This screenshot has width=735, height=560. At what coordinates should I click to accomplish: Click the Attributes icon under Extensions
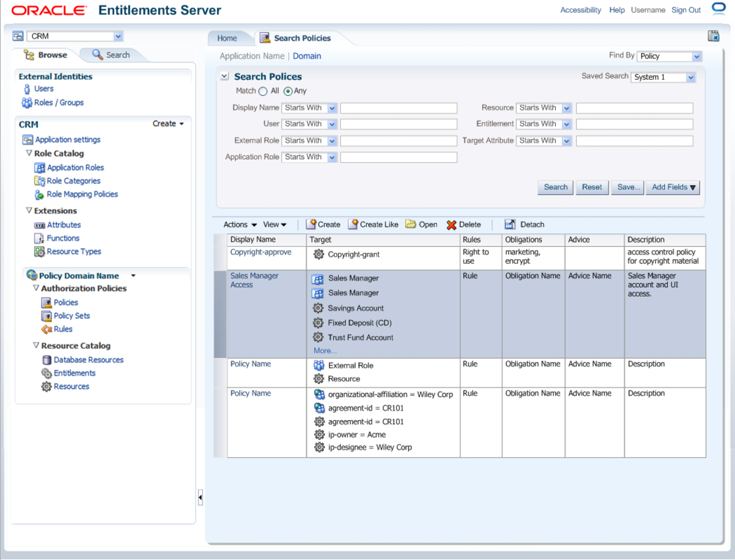click(x=39, y=225)
